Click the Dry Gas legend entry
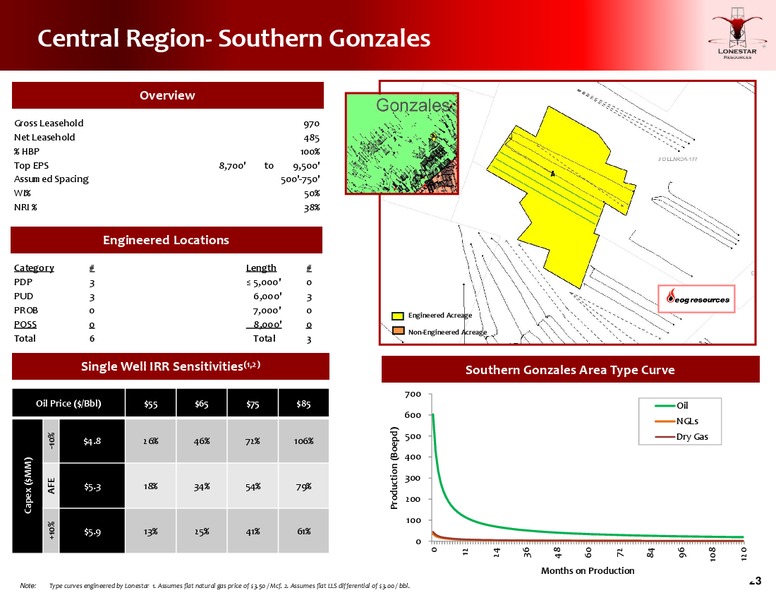 (681, 437)
